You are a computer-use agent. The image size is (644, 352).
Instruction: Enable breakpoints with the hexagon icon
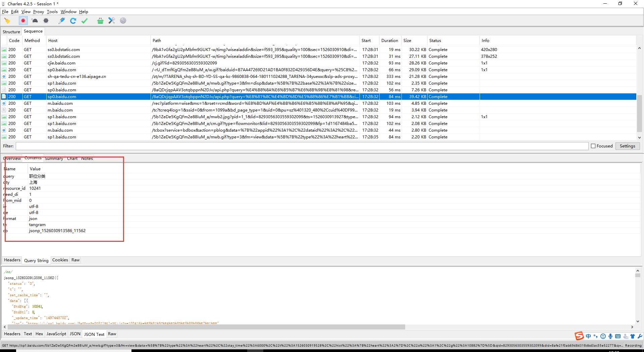(46, 21)
